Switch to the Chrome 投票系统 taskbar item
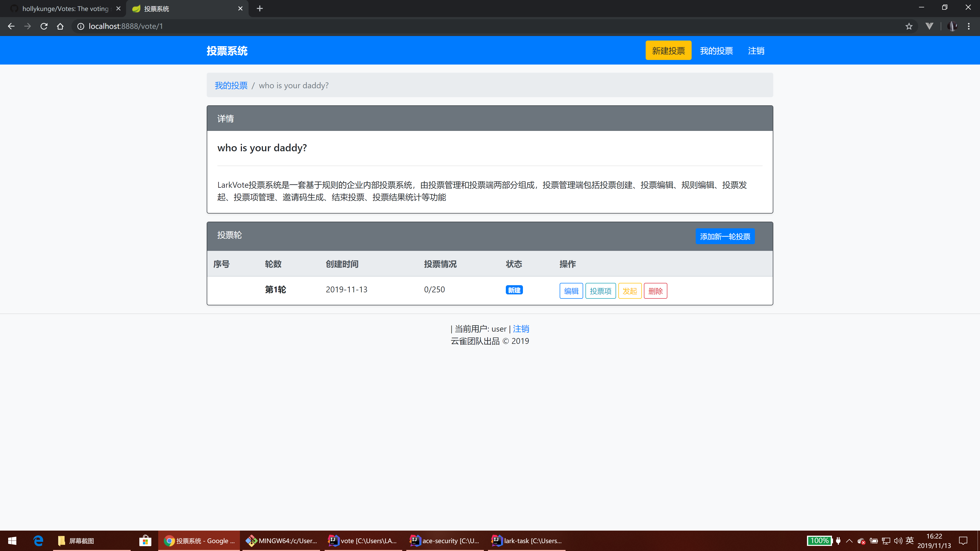The width and height of the screenshot is (980, 551). [x=199, y=541]
